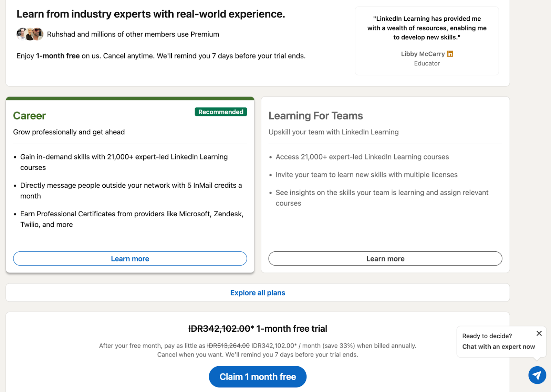Viewport: 551px width, 392px height.
Task: Click "Grow professionally and get ahead" subtitle
Action: (x=69, y=132)
